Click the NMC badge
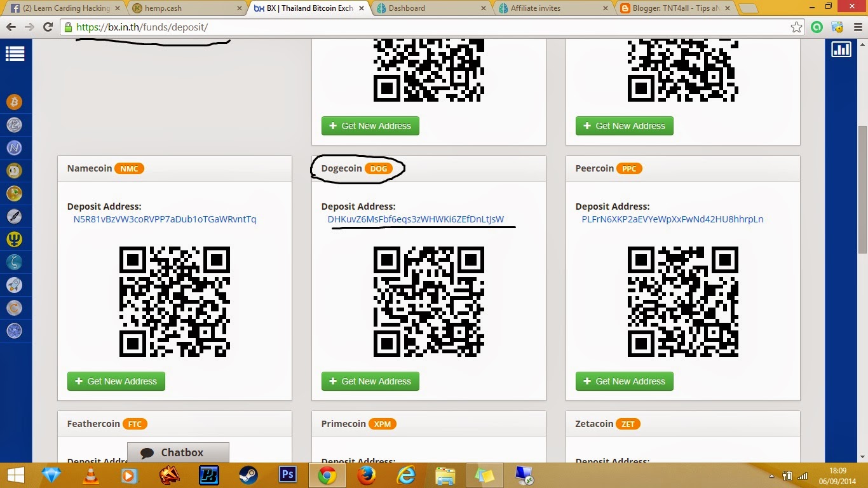Image resolution: width=868 pixels, height=488 pixels. tap(129, 168)
